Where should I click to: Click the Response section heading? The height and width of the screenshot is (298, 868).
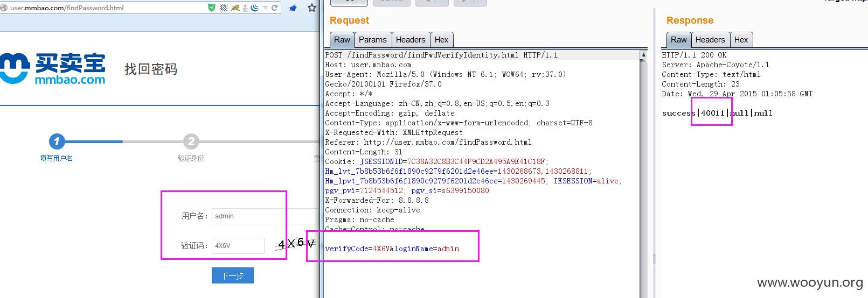[690, 20]
